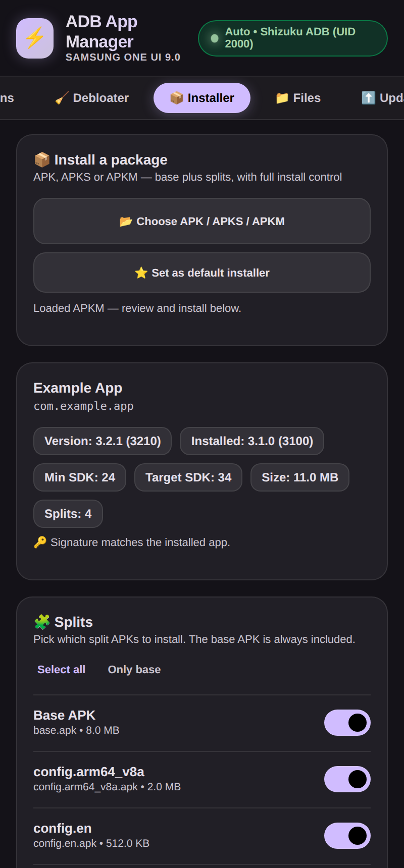Click the up-arrow icon on Updates tab
The height and width of the screenshot is (868, 404).
tap(368, 98)
